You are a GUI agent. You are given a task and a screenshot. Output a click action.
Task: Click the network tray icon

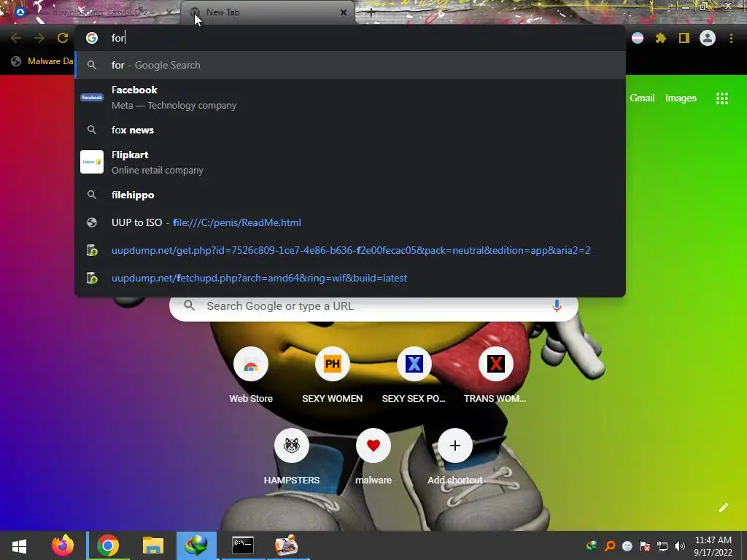click(662, 546)
